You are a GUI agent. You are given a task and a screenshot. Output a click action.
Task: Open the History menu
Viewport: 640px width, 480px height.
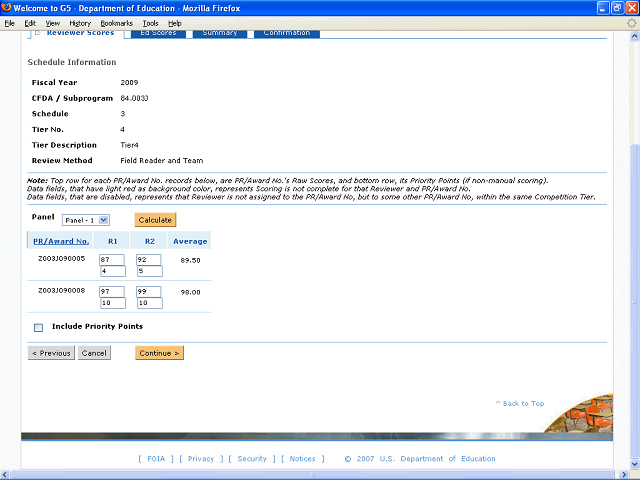click(80, 23)
